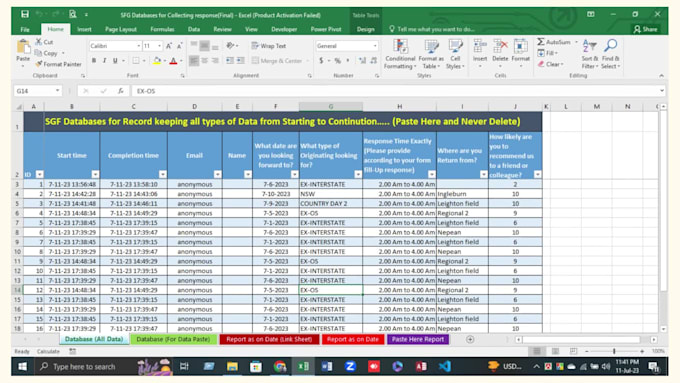Screen dimensions: 680x383
Task: Click the Delete cells icon
Action: point(500,46)
